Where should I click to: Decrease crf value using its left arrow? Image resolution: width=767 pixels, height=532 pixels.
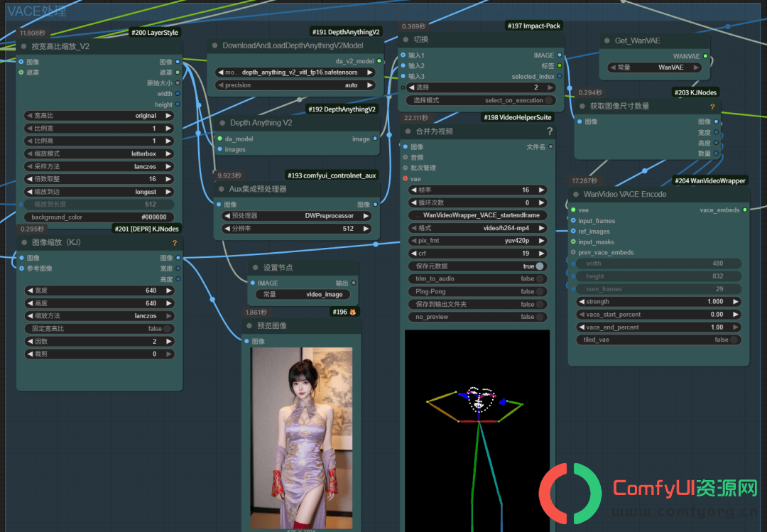(414, 254)
